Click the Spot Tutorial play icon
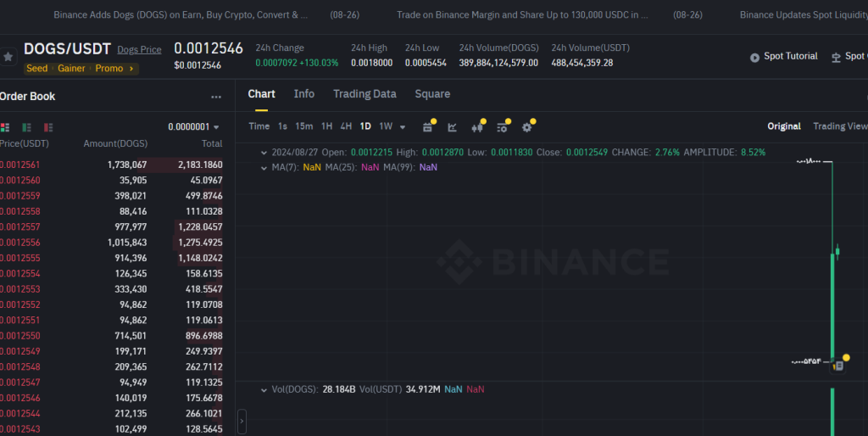Viewport: 868px width, 436px height. click(x=754, y=57)
